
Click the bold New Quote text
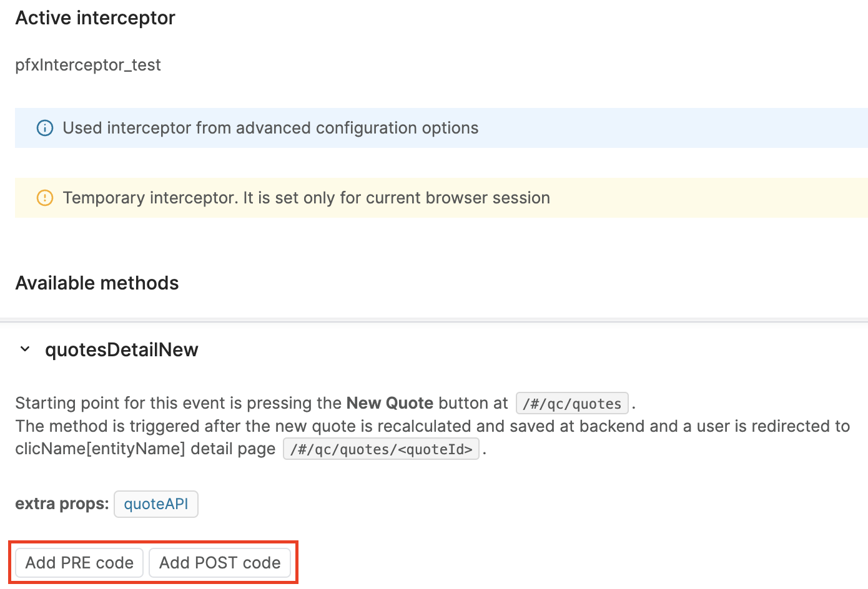coord(390,403)
